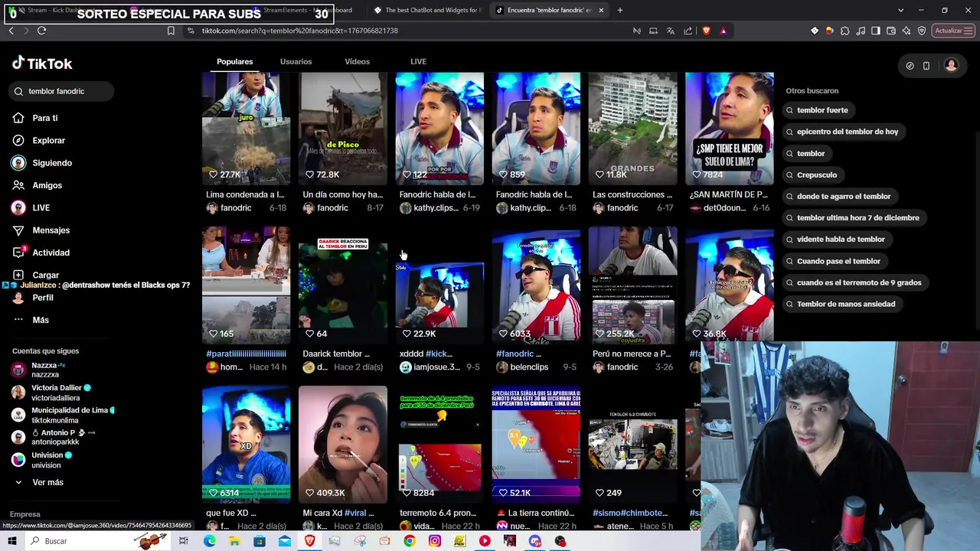Image resolution: width=980 pixels, height=551 pixels.
Task: Open the 'Mi cara Xd' makeup video
Action: point(342,445)
